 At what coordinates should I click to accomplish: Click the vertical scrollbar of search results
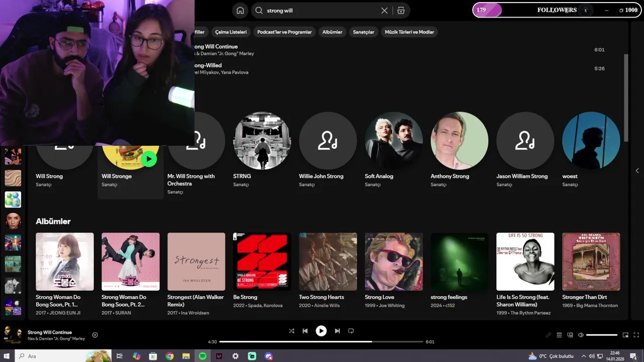[x=626, y=98]
